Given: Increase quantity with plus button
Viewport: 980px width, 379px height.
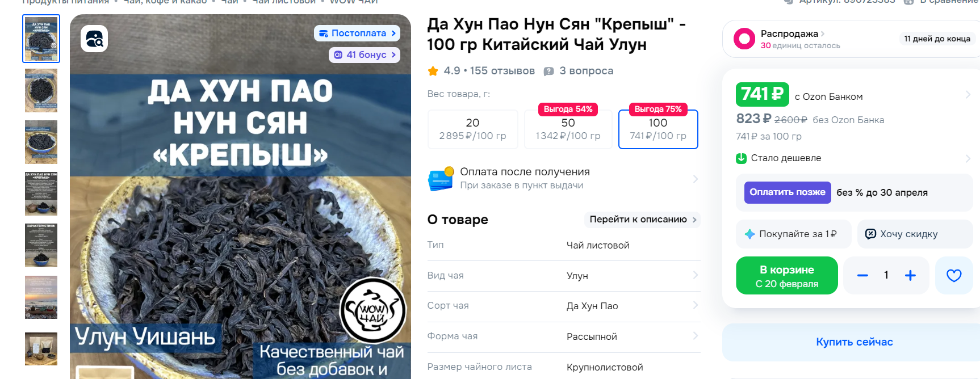Looking at the screenshot, I should click(x=910, y=275).
